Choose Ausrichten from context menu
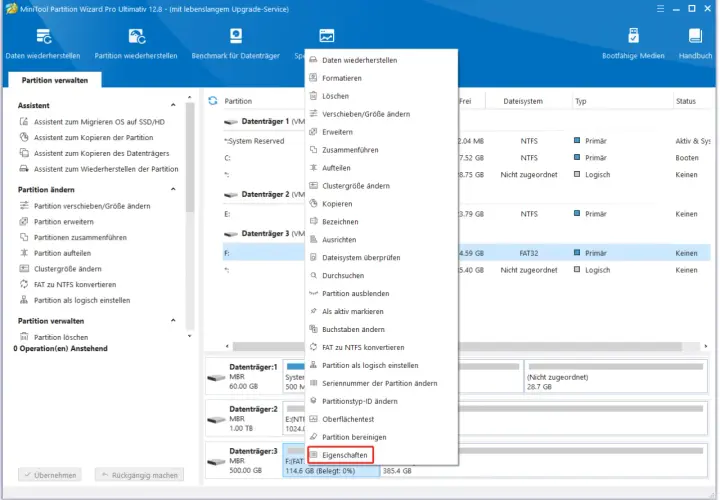Viewport: 720px width, 500px height. click(x=381, y=239)
